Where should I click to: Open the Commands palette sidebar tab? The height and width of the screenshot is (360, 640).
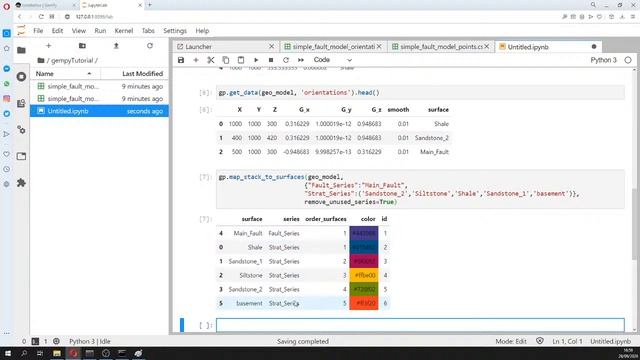click(x=21, y=103)
